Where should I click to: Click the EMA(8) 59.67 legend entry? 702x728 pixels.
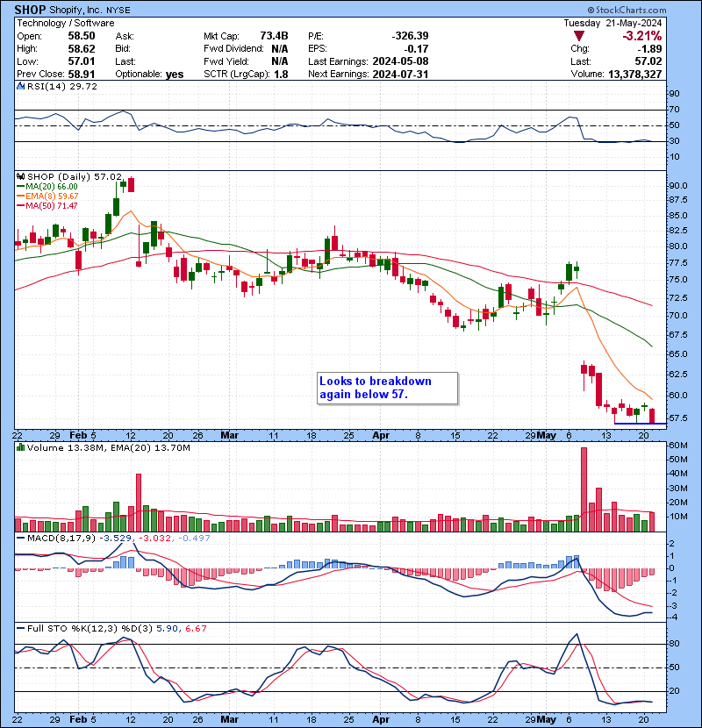[x=47, y=196]
